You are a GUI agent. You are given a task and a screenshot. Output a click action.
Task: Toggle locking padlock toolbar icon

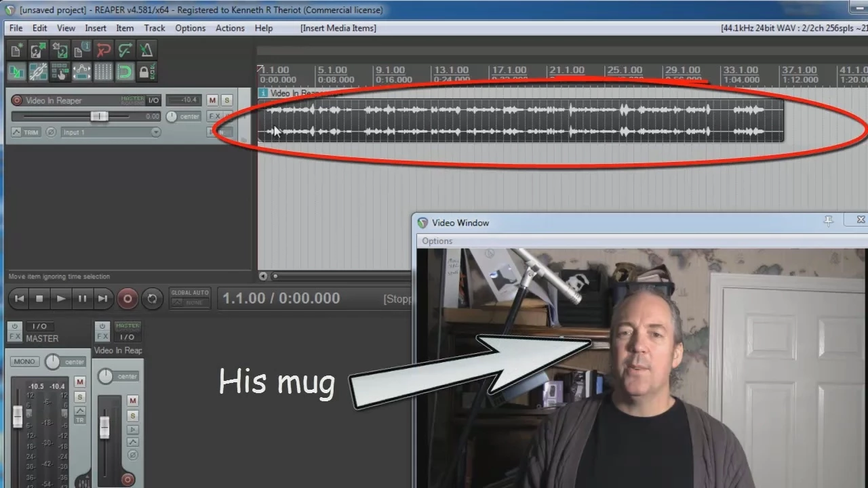click(x=145, y=71)
